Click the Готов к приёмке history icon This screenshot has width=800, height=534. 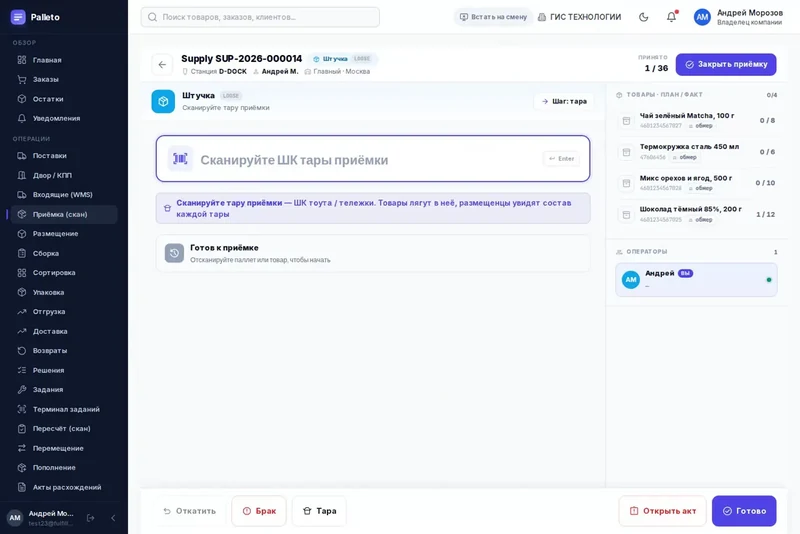(174, 253)
